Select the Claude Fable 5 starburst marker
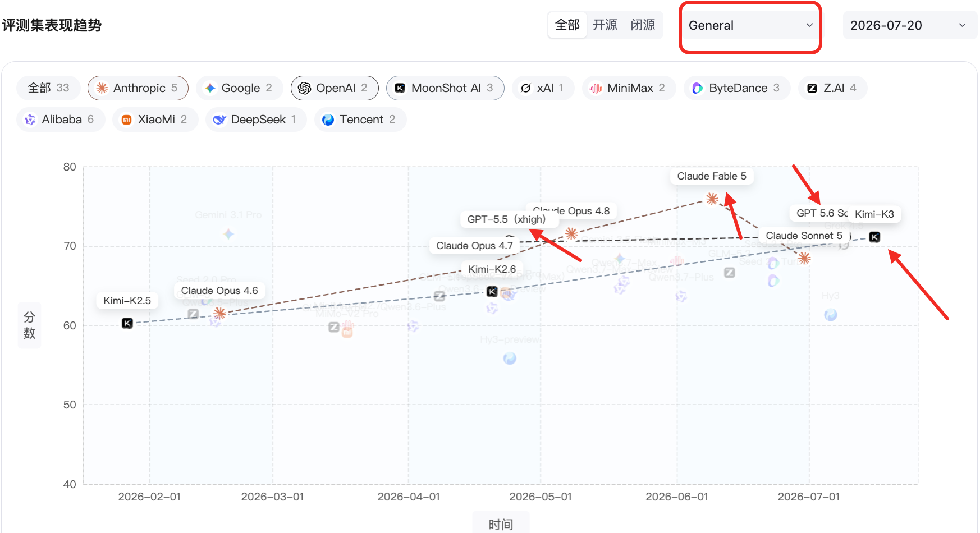This screenshot has height=533, width=980. click(712, 199)
